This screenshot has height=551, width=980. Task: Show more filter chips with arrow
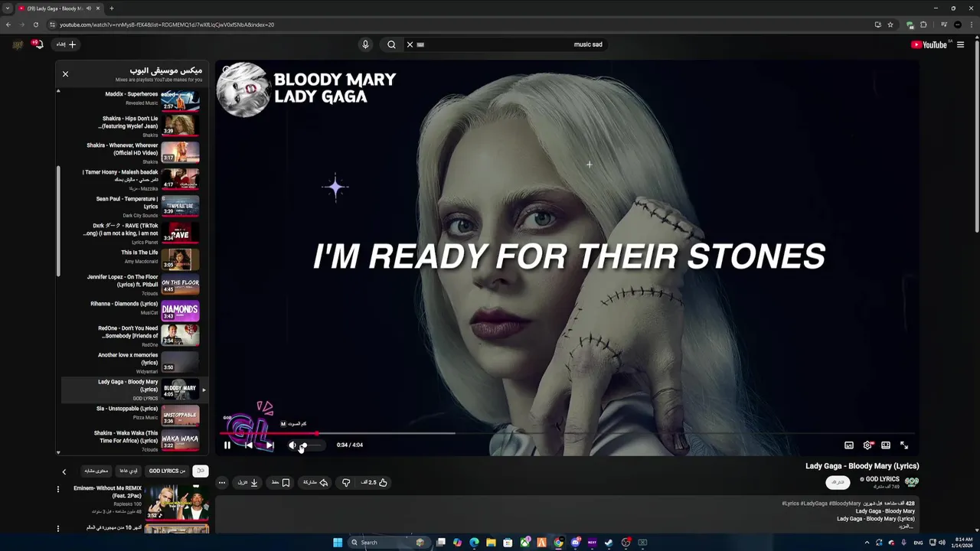64,471
